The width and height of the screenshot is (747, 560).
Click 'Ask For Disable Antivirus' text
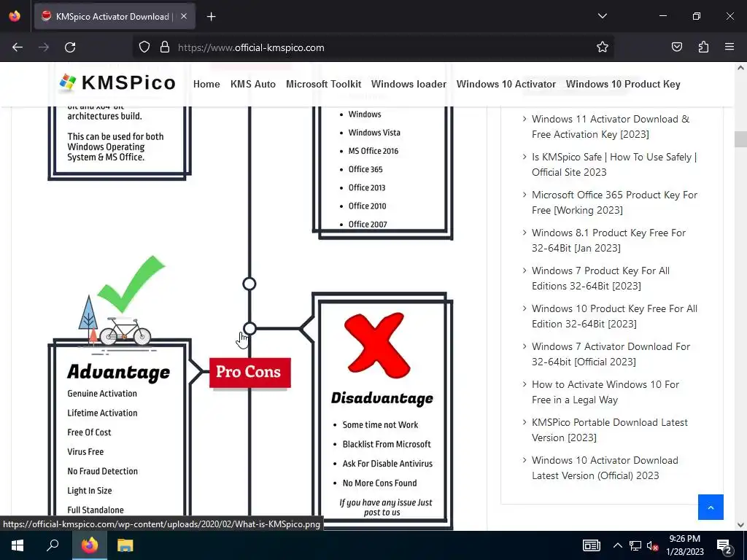(387, 464)
